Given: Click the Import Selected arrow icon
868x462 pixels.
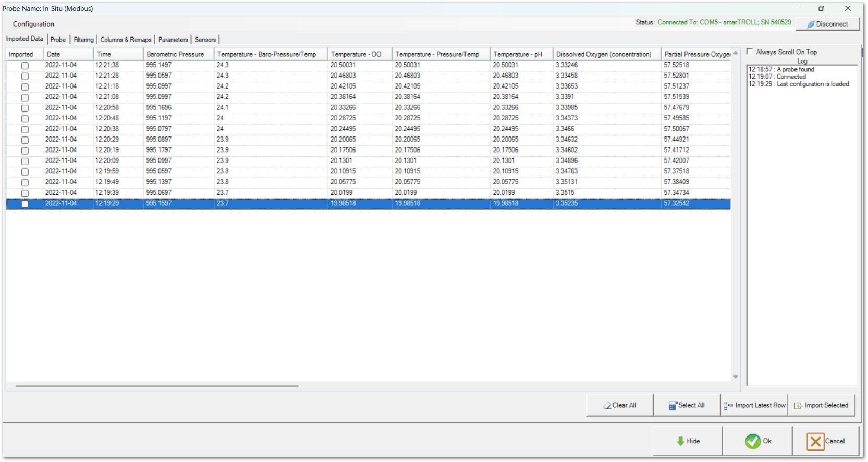Looking at the screenshot, I should pyautogui.click(x=798, y=406).
